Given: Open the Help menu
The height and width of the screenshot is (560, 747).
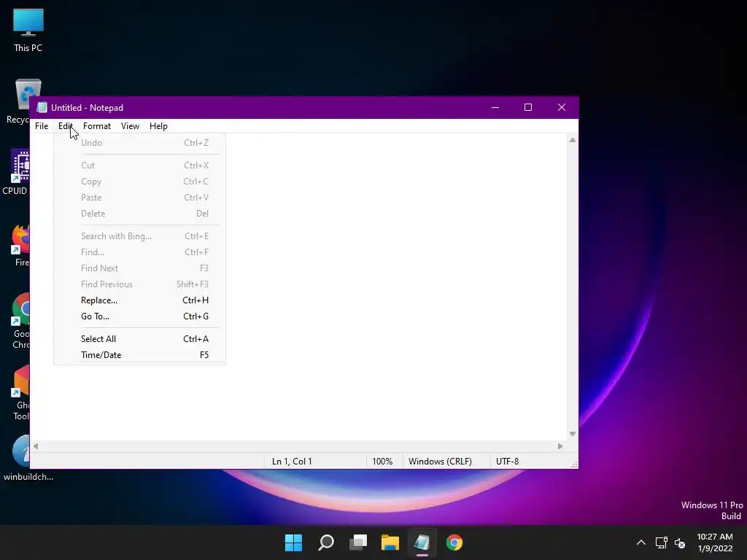Looking at the screenshot, I should 158,126.
